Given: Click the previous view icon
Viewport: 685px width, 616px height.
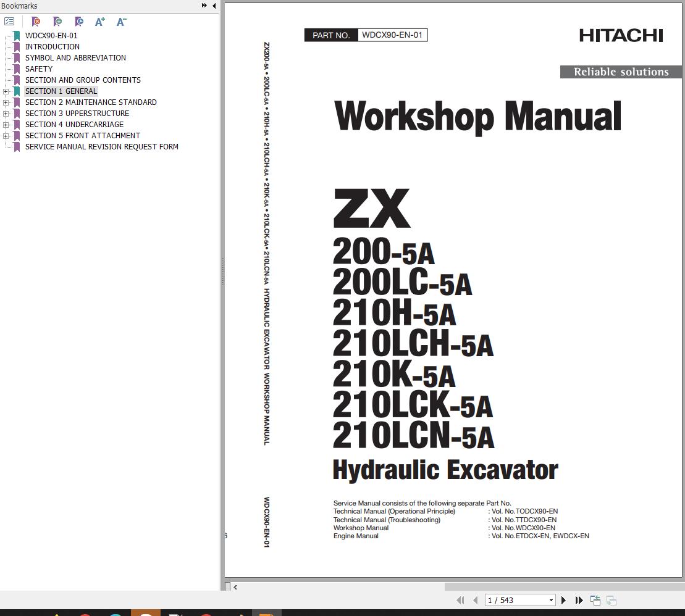Looking at the screenshot, I should coord(595,601).
